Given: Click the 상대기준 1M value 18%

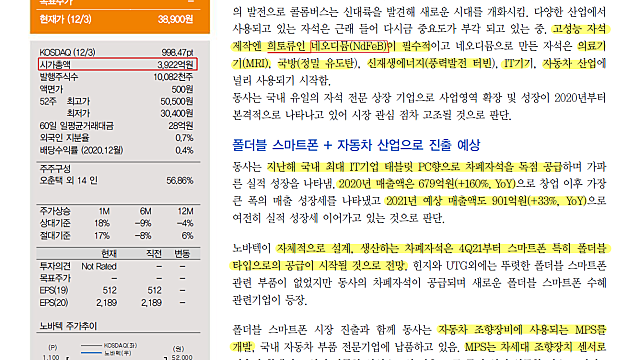Looking at the screenshot, I should [102, 223].
